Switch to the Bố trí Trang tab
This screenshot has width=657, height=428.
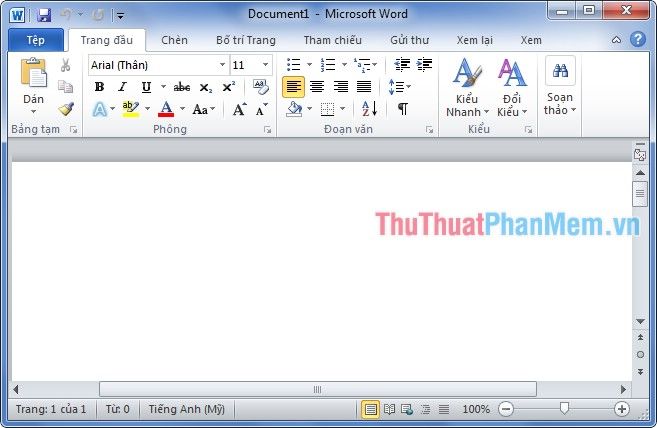tap(246, 40)
